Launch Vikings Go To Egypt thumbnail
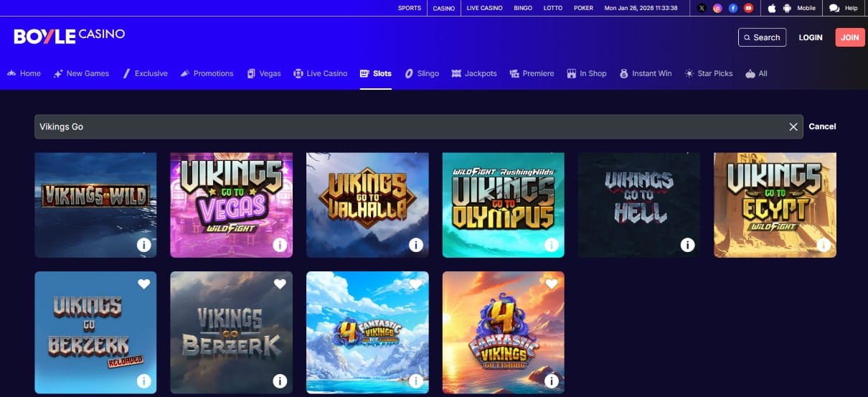This screenshot has width=868, height=397. tap(775, 205)
